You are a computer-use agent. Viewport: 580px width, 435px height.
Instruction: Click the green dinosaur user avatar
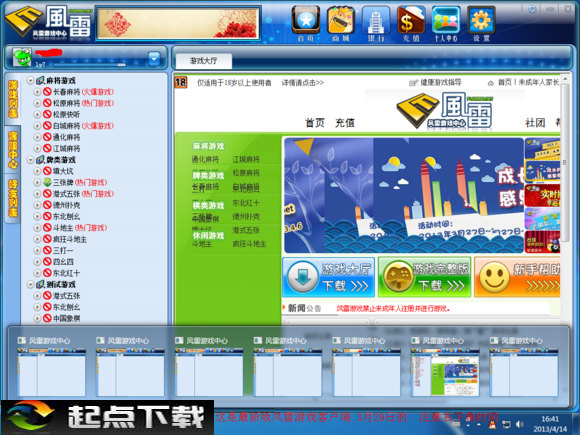coord(22,57)
